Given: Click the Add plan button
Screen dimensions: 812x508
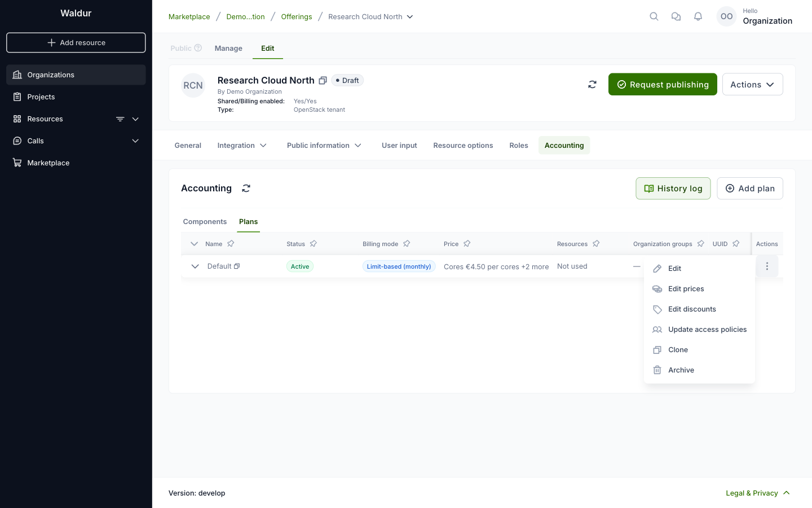Looking at the screenshot, I should coord(750,189).
